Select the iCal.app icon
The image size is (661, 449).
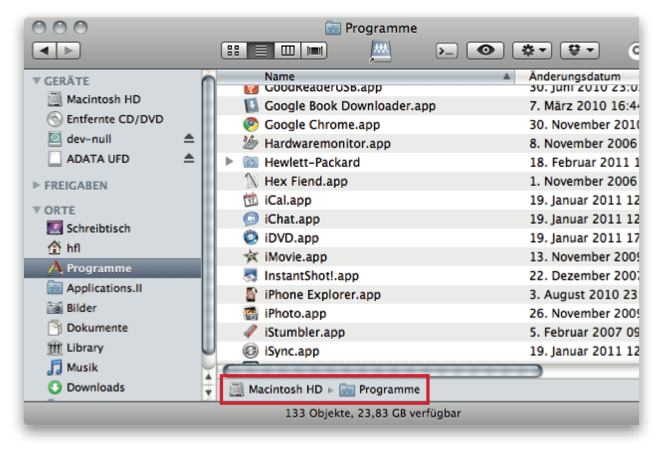pos(251,200)
